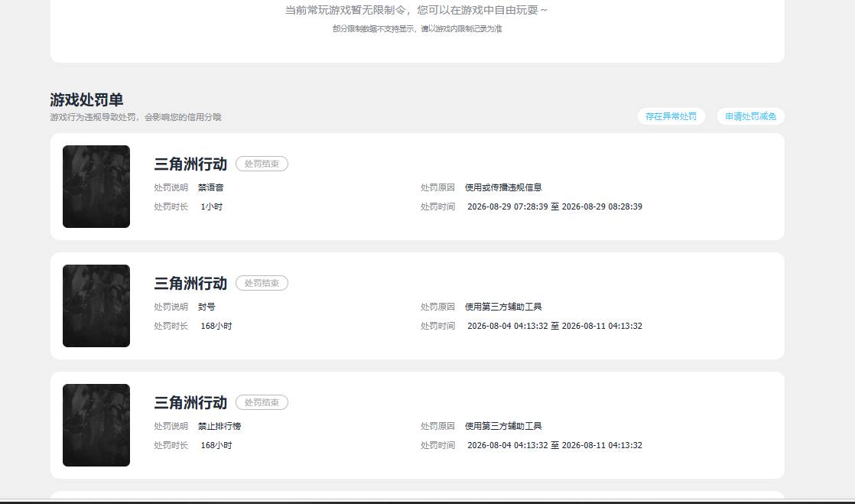Click 三角洲行动 title of 禁语音 penalty
Viewport: 855px width, 504px height.
click(x=190, y=164)
